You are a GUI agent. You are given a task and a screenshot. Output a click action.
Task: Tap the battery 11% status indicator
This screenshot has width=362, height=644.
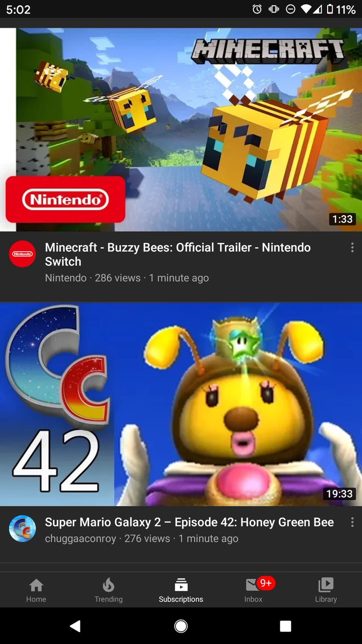click(x=342, y=9)
